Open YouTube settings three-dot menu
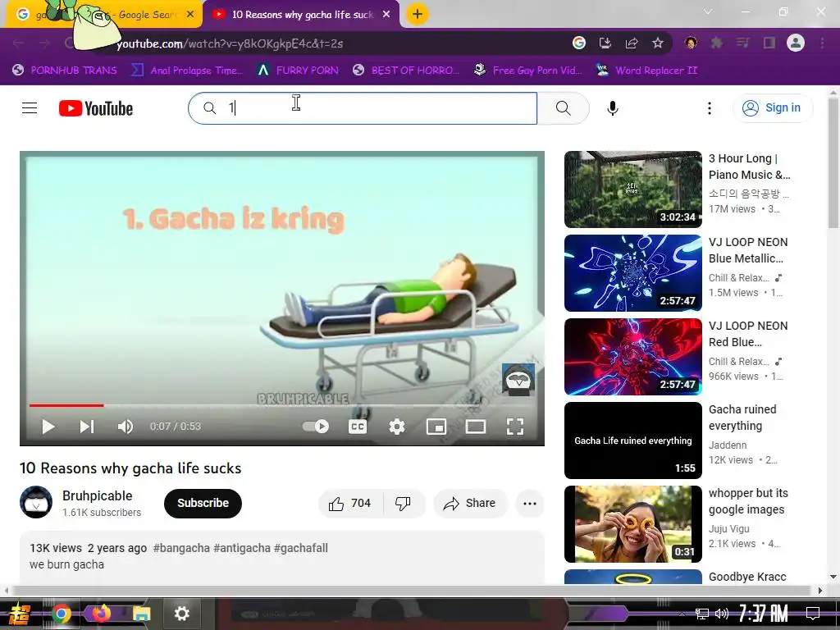Screen dimensions: 840x630 click(x=710, y=108)
